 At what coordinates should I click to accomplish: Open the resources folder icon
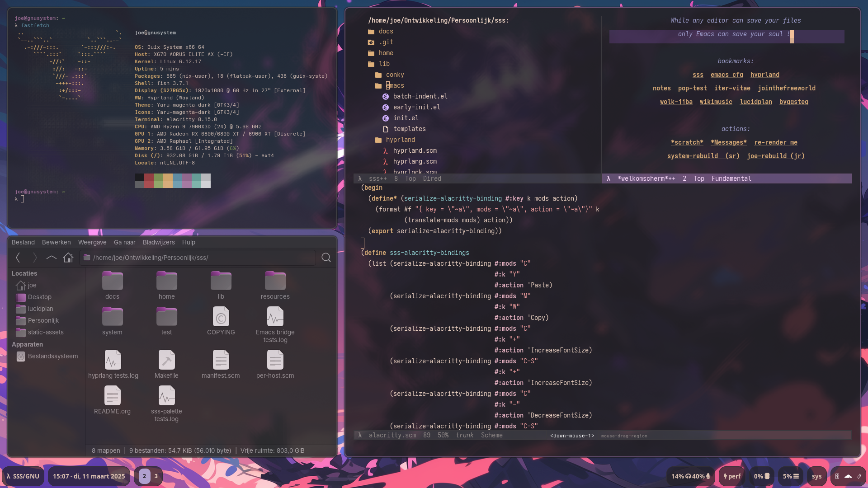[x=275, y=281]
